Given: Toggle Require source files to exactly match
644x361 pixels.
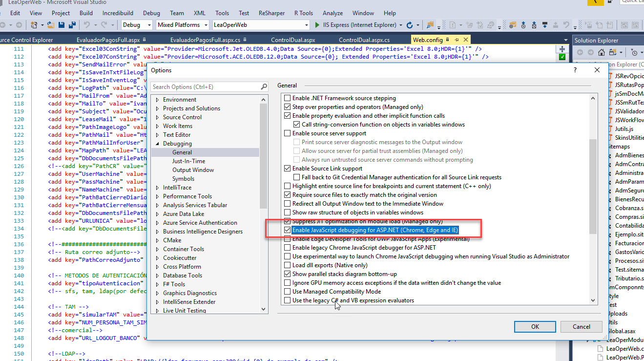Looking at the screenshot, I should point(287,195).
